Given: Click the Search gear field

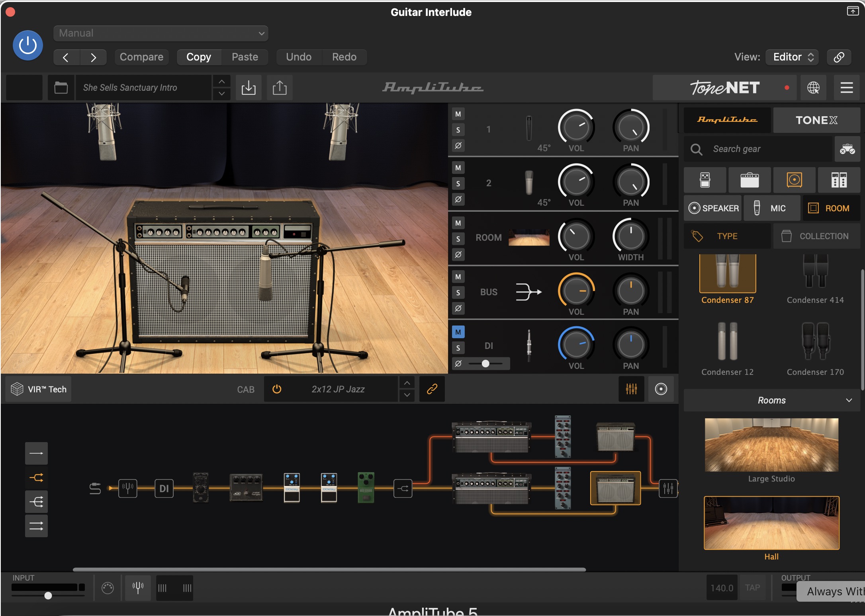Looking at the screenshot, I should pyautogui.click(x=758, y=149).
